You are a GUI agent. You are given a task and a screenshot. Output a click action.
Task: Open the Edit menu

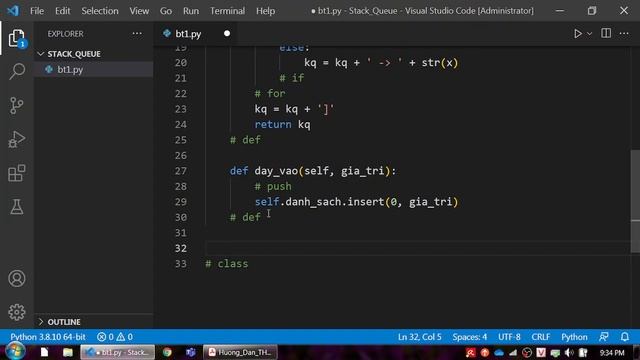62,11
